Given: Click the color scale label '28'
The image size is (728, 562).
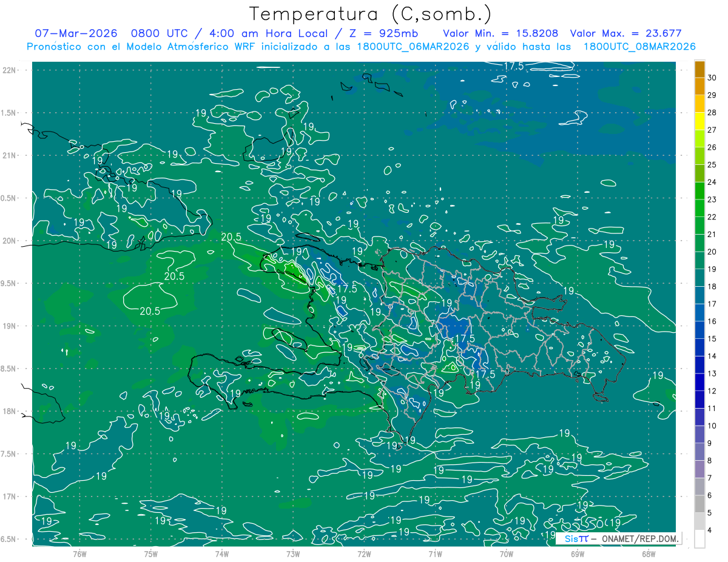Looking at the screenshot, I should (712, 112).
